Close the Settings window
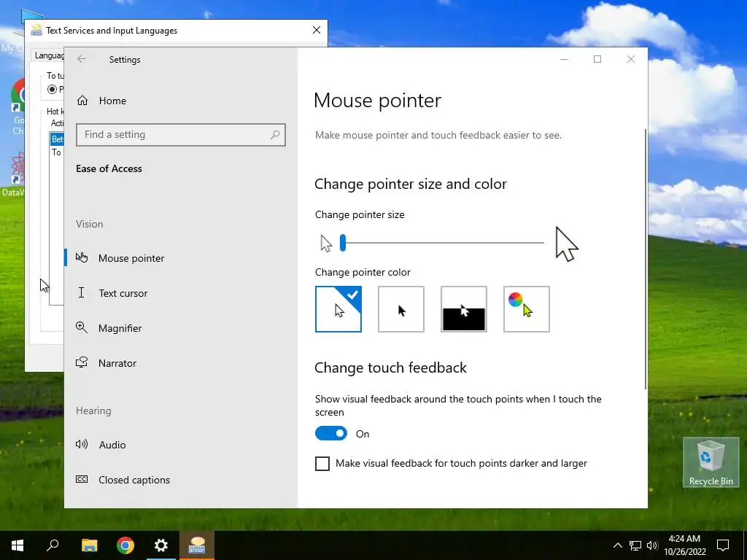This screenshot has width=747, height=560. tap(631, 59)
